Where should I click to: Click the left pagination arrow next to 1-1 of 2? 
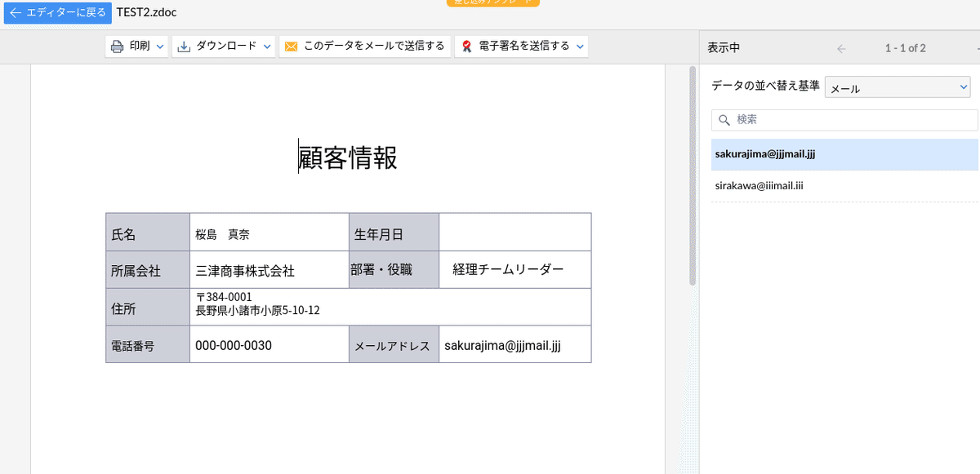[x=840, y=48]
